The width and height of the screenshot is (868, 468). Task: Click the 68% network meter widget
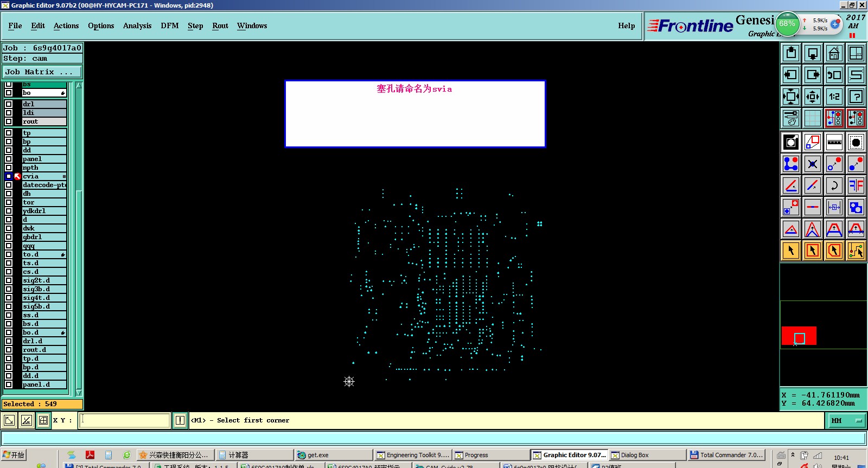tap(787, 24)
